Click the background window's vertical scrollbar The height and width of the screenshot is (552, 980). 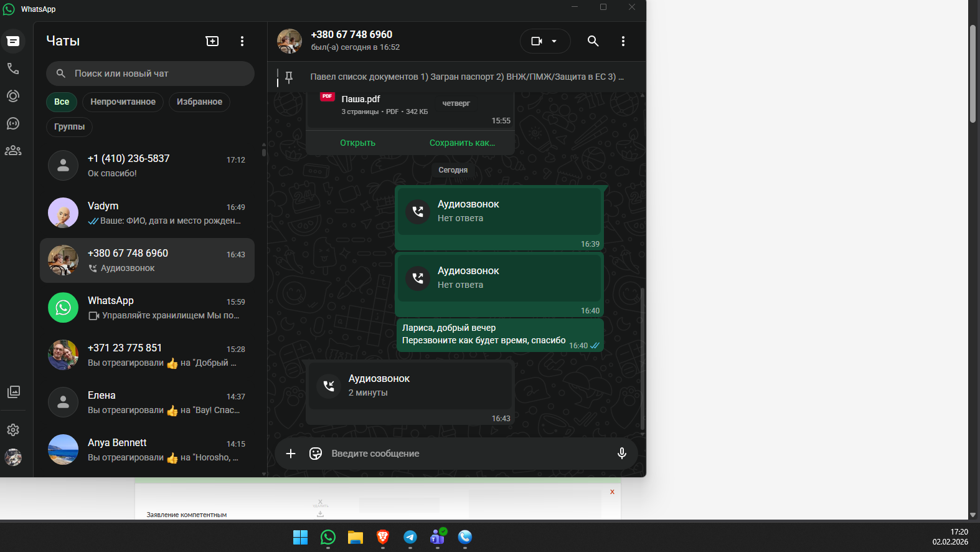click(973, 74)
